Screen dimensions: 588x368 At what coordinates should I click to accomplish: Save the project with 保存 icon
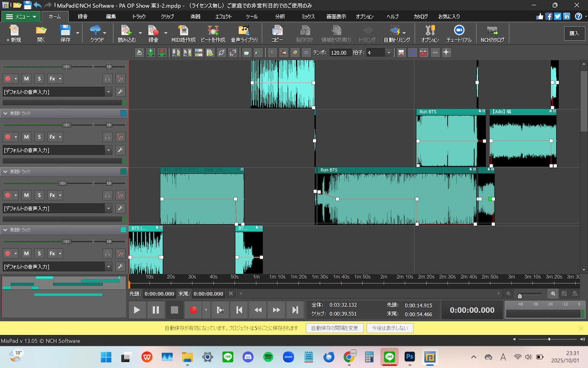65,34
